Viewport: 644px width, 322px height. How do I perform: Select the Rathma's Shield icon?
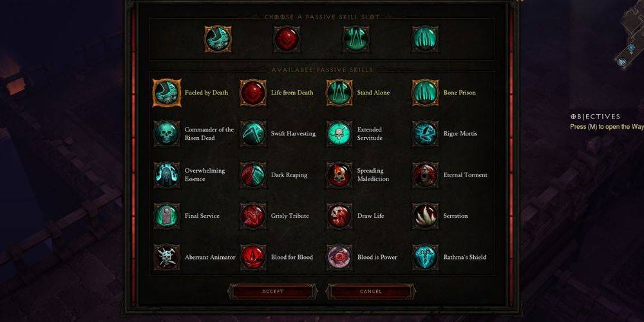(x=426, y=257)
